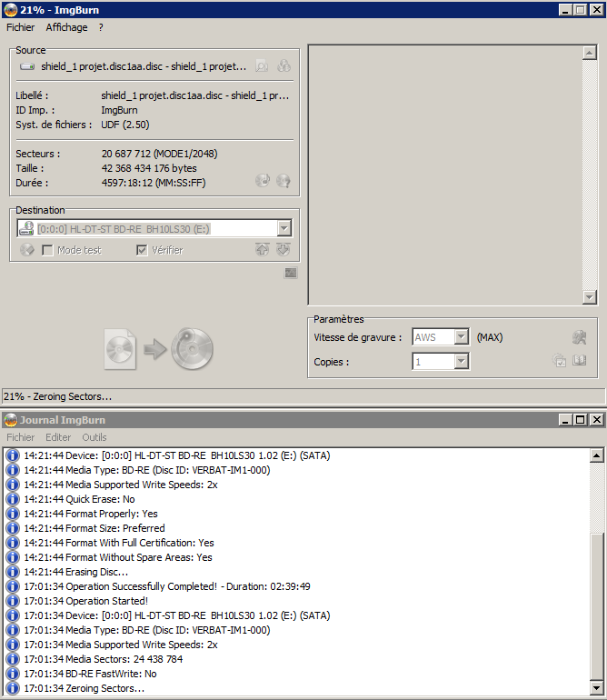Click scroll-up arrow in Journal log
The width and height of the screenshot is (607, 700).
596,455
